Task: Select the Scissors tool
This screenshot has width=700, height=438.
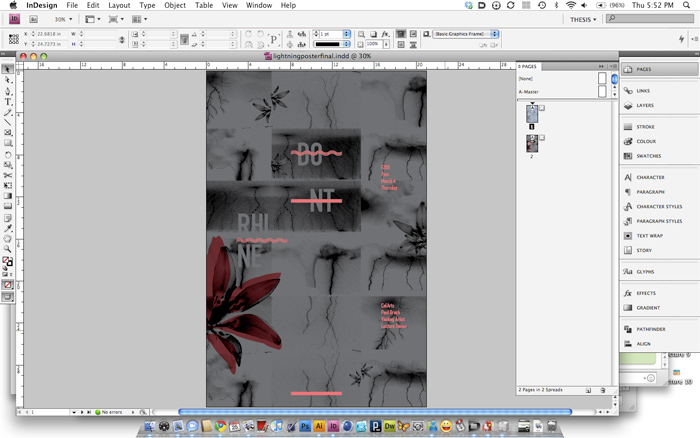Action: 8,175
